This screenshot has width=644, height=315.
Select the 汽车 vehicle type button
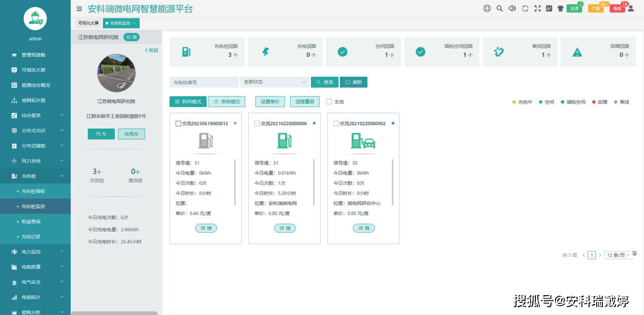(x=101, y=134)
